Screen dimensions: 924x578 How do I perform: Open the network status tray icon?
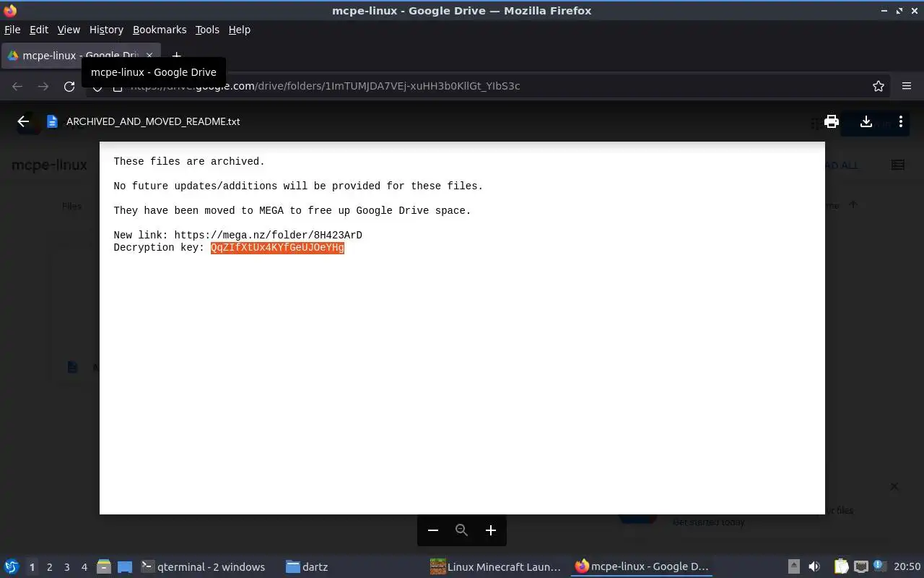click(x=860, y=567)
